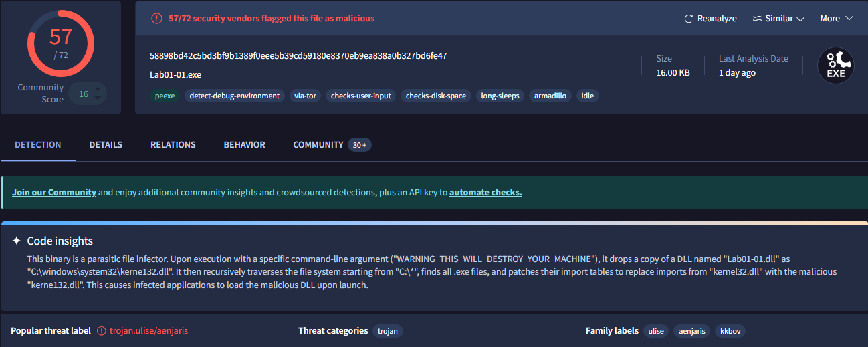Click the peexe tag

click(165, 96)
